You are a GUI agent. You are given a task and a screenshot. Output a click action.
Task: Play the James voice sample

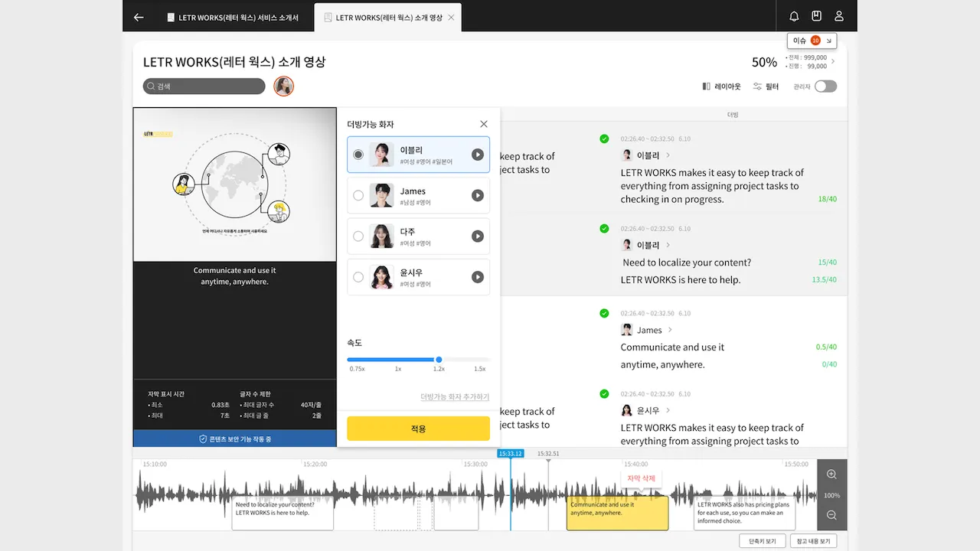click(478, 195)
